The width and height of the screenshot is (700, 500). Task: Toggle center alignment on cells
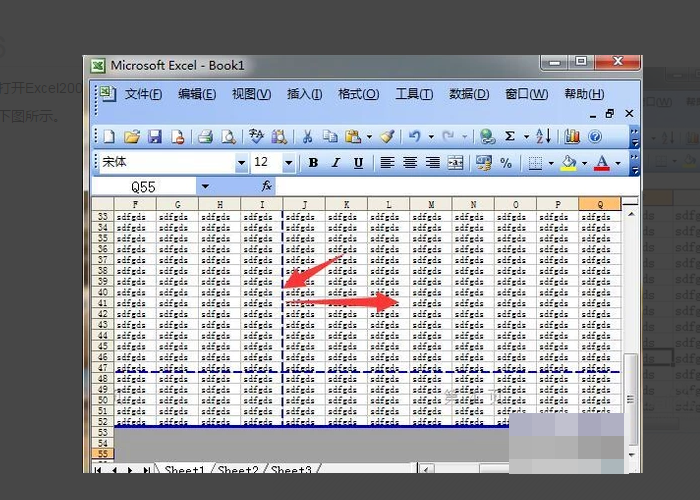pyautogui.click(x=410, y=163)
